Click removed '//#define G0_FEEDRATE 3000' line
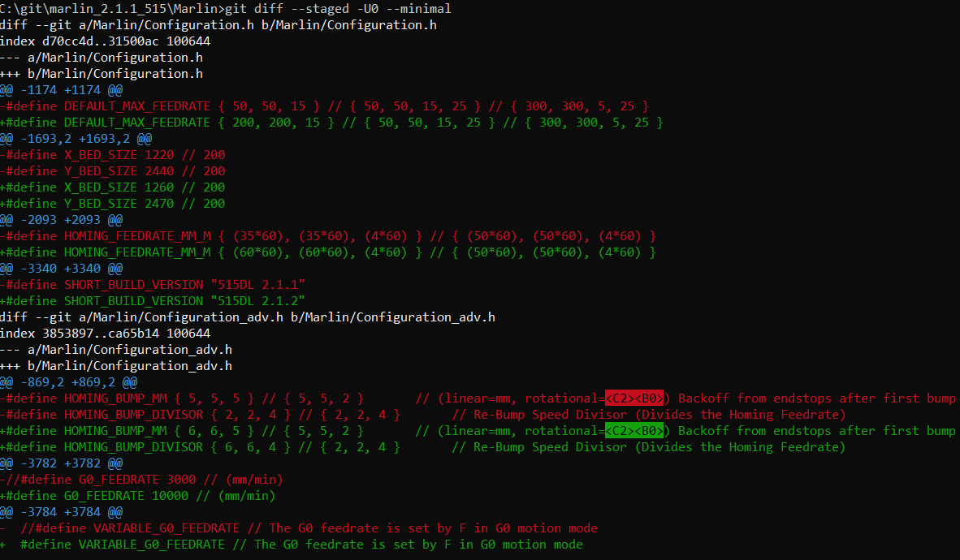The height and width of the screenshot is (560, 960). 141,479
